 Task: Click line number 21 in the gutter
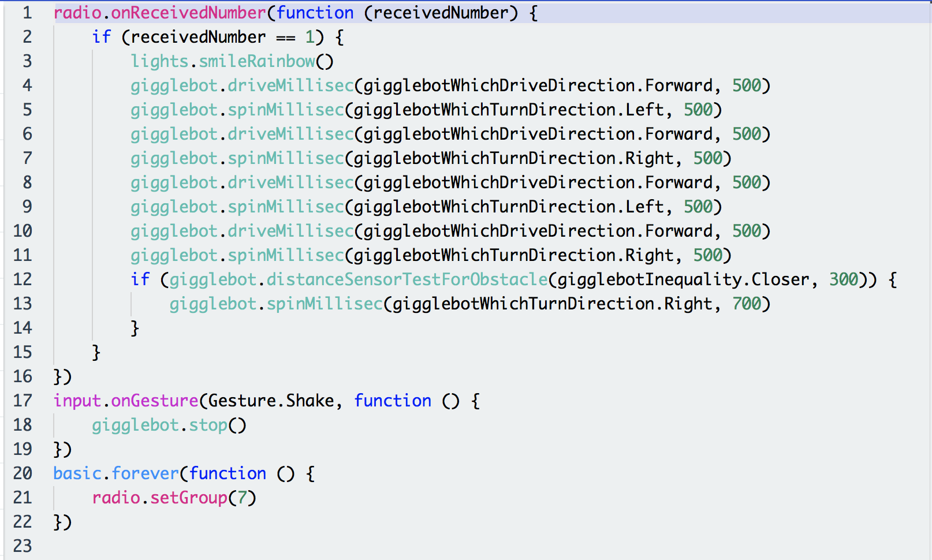pyautogui.click(x=23, y=497)
